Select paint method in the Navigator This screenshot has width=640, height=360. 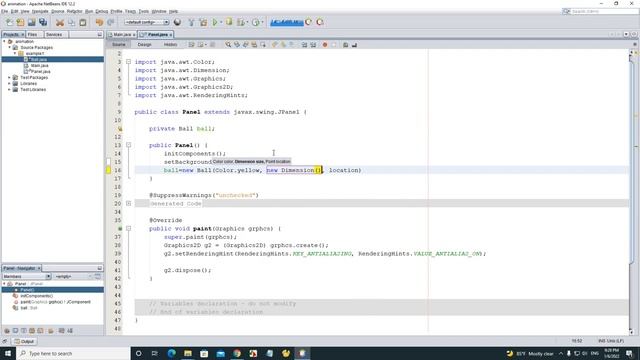pyautogui.click(x=56, y=302)
